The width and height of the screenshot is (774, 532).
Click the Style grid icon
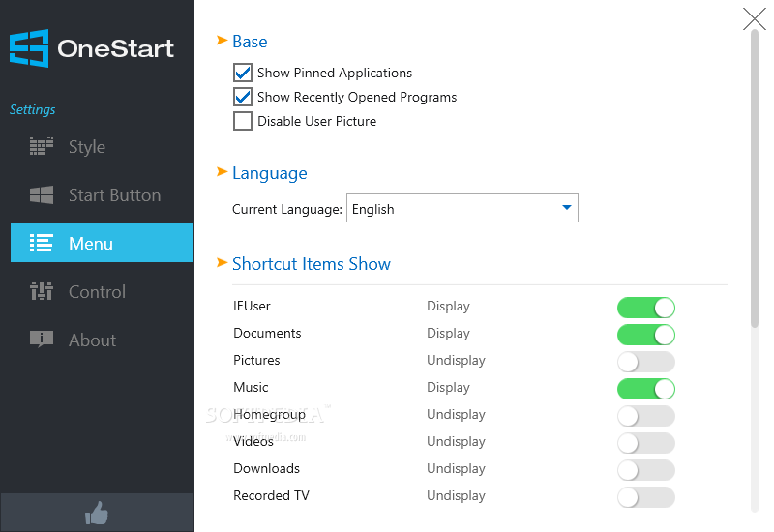point(42,147)
